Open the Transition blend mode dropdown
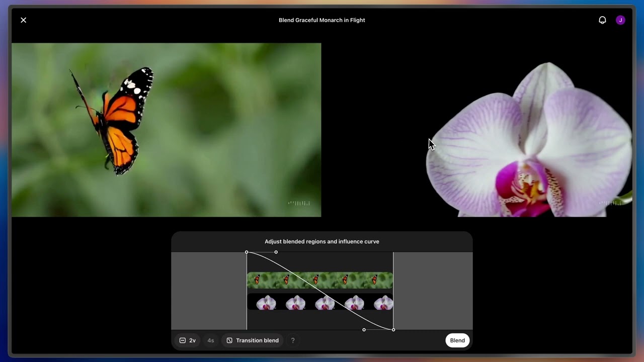 pyautogui.click(x=252, y=340)
